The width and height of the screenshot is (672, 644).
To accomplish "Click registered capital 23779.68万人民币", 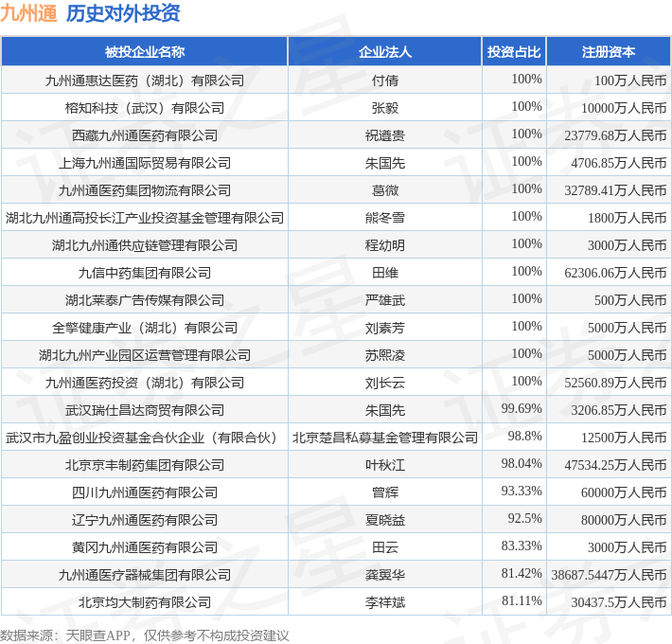I will coord(615,135).
